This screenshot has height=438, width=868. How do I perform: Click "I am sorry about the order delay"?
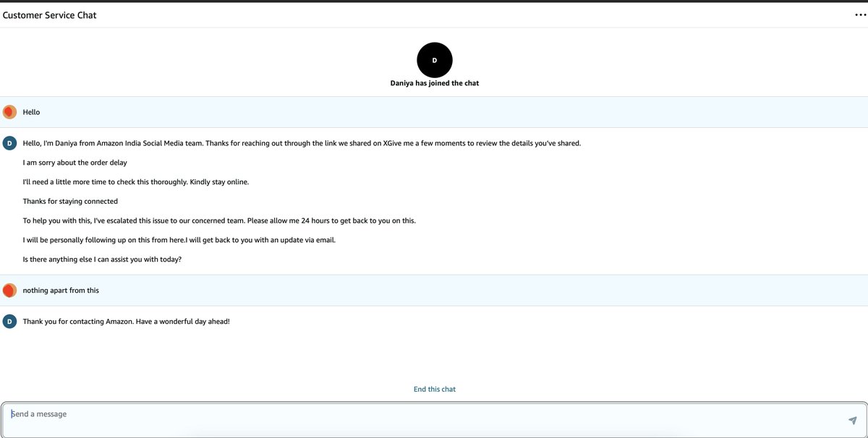75,163
